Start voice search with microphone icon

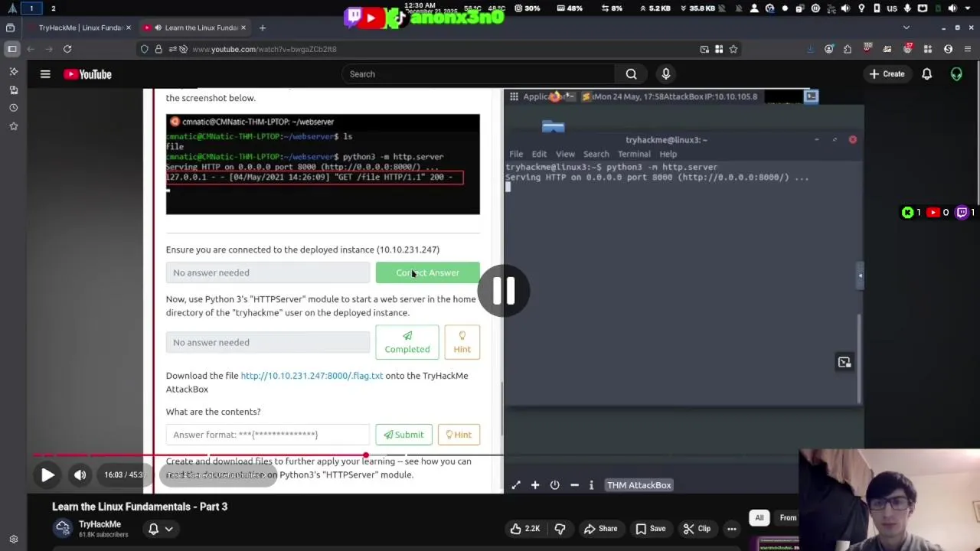tap(665, 74)
